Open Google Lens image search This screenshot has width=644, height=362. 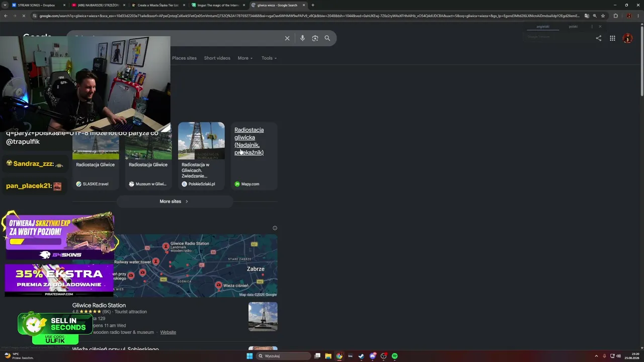(x=315, y=38)
